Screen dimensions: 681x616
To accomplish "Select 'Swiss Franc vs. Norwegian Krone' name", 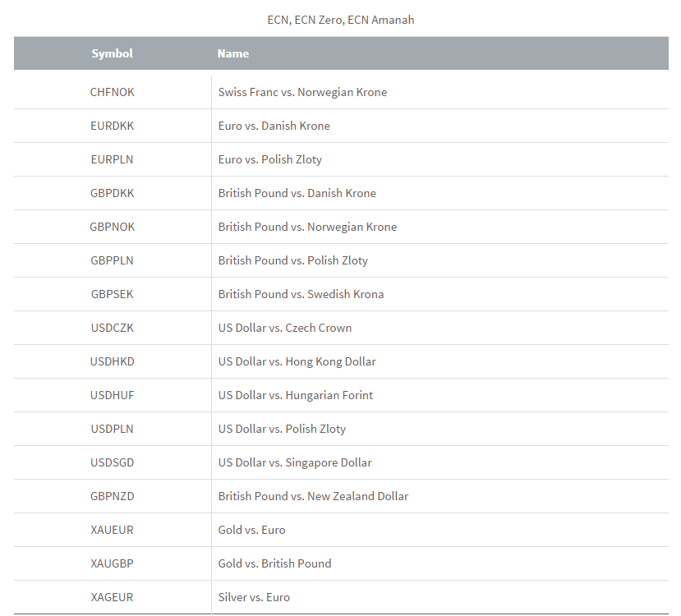I will [302, 92].
